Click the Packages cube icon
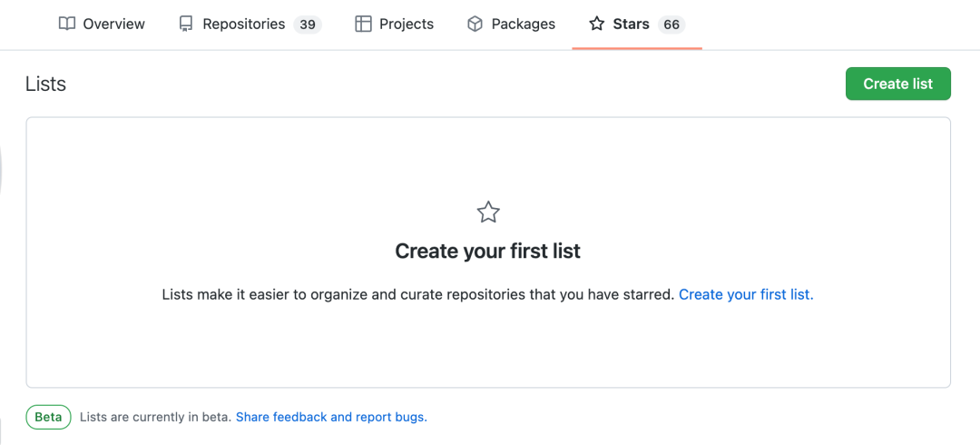 (x=475, y=25)
